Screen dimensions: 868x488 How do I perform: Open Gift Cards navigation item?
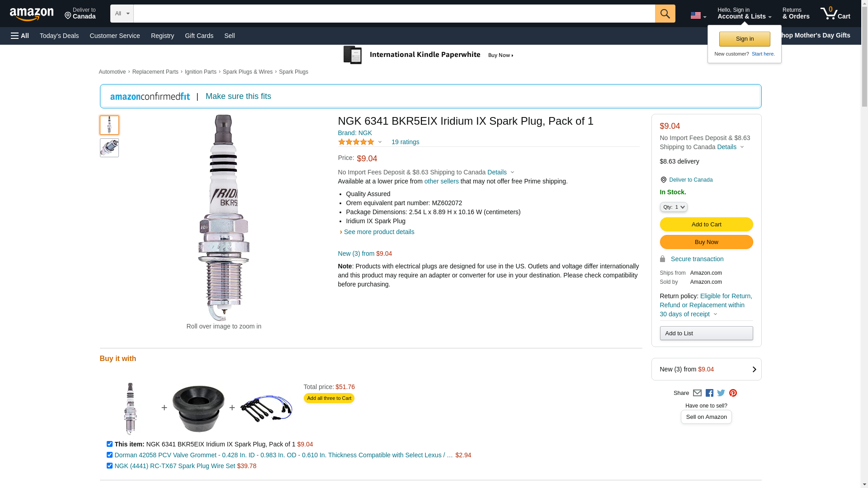[x=199, y=36]
